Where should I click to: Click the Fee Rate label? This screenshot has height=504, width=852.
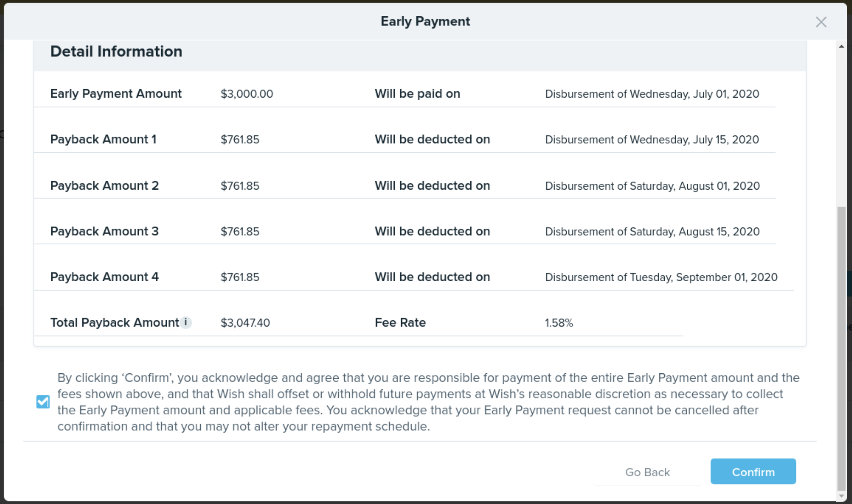(x=400, y=323)
